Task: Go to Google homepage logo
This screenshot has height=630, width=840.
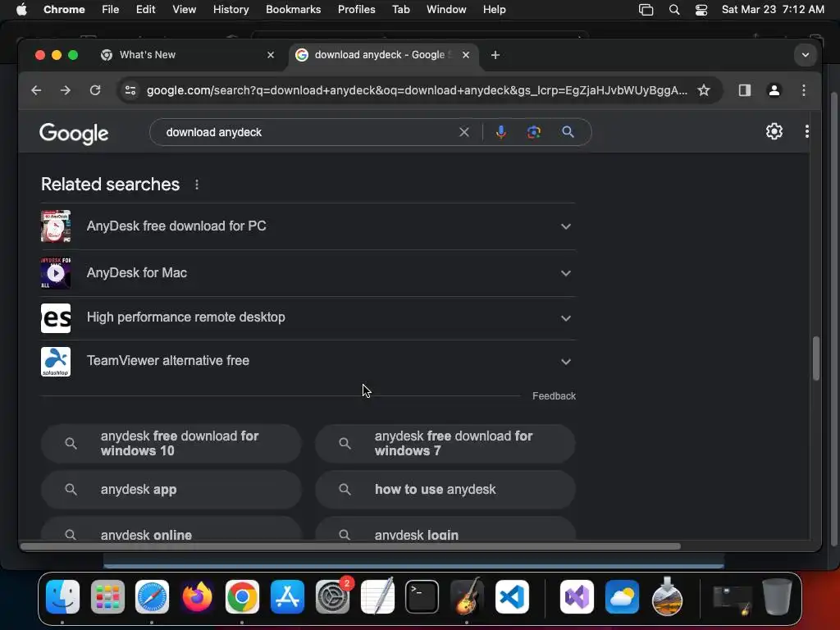Action: click(x=74, y=133)
